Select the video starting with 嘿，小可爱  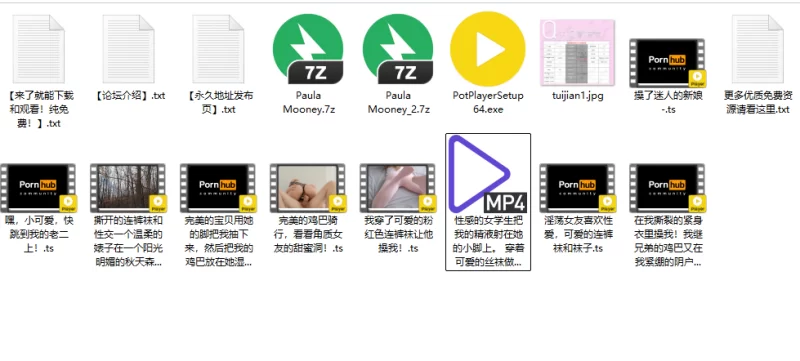pyautogui.click(x=38, y=188)
